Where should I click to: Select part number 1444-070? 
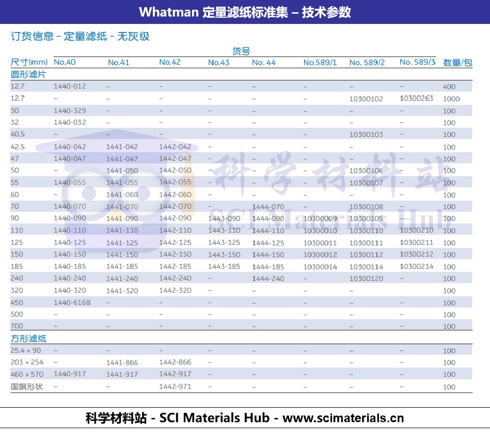[x=268, y=207]
